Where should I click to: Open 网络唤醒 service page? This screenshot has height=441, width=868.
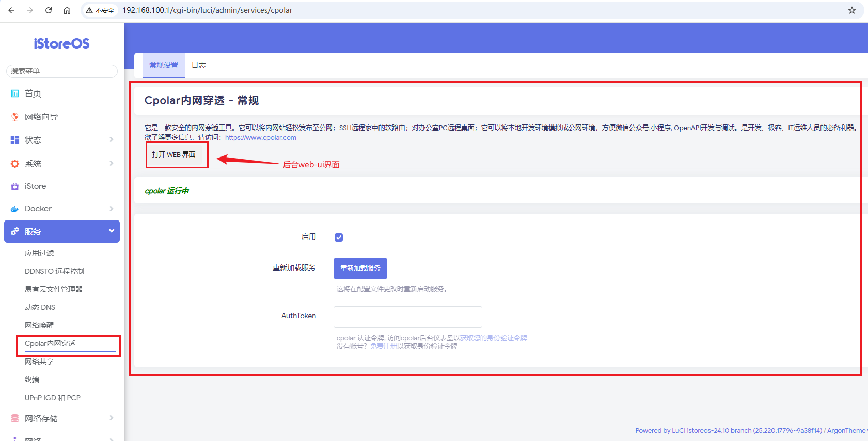tap(39, 325)
